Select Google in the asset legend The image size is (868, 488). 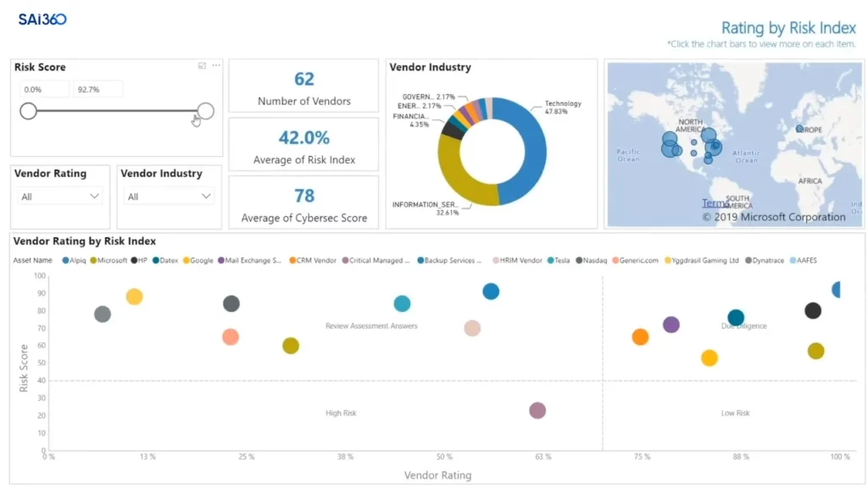coord(198,260)
